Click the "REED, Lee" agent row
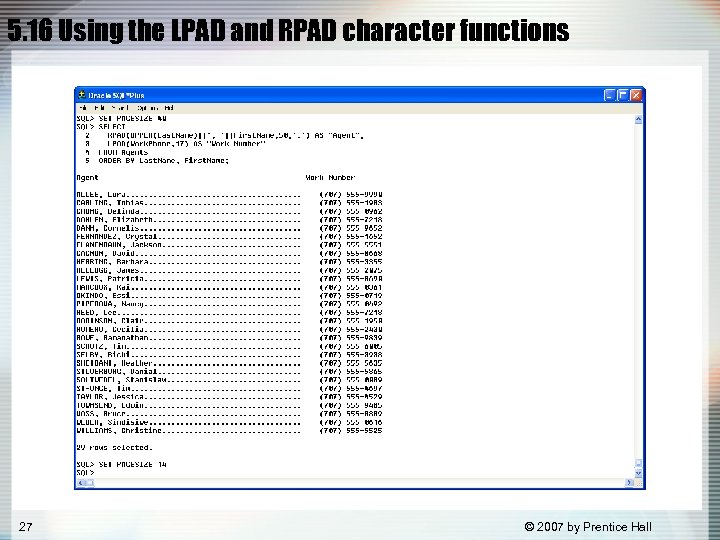The image size is (720, 540). coord(229,313)
